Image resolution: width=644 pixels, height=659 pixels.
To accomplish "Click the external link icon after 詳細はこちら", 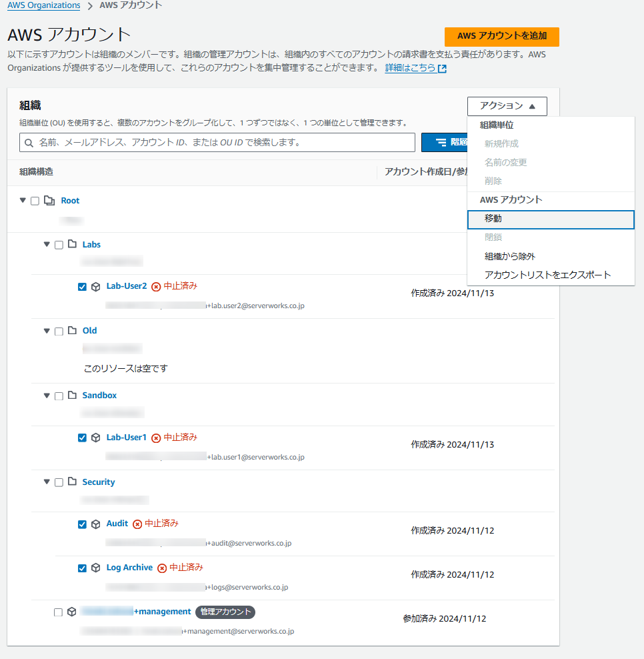I will [x=442, y=69].
